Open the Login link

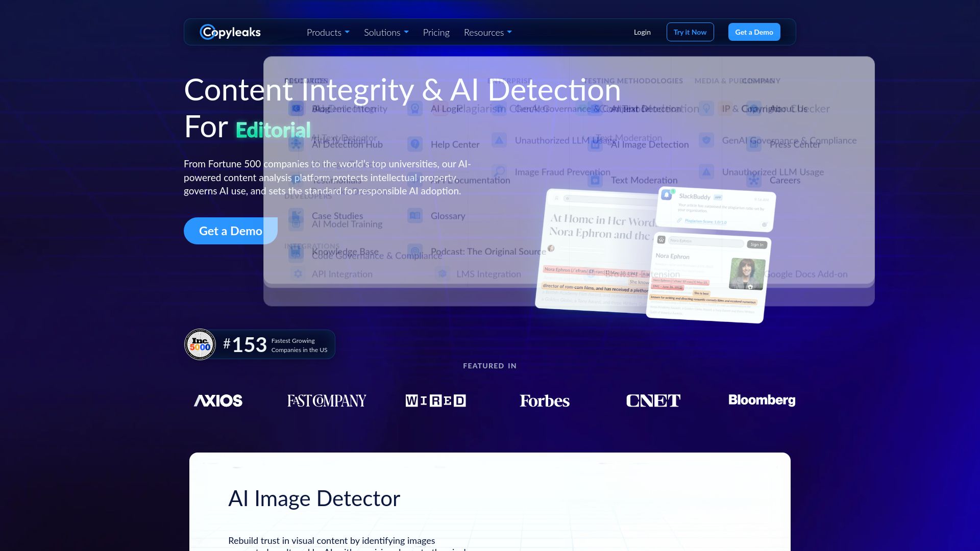pos(642,32)
